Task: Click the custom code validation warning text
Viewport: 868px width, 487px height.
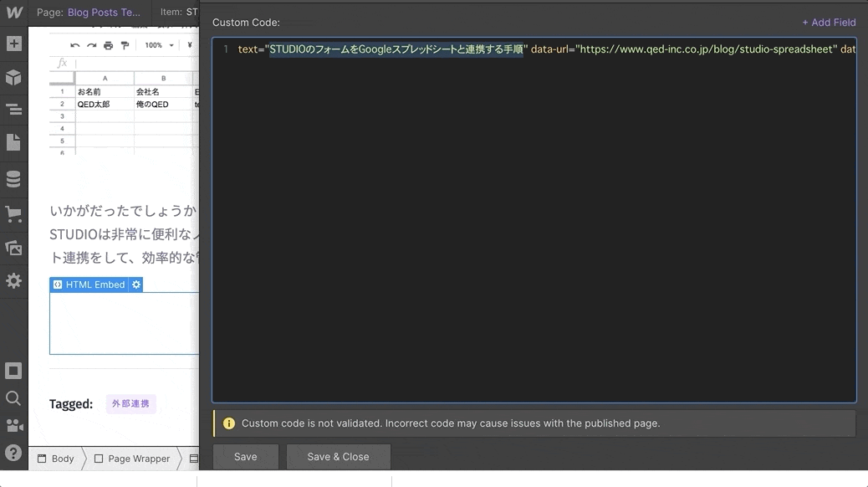Action: click(x=451, y=423)
